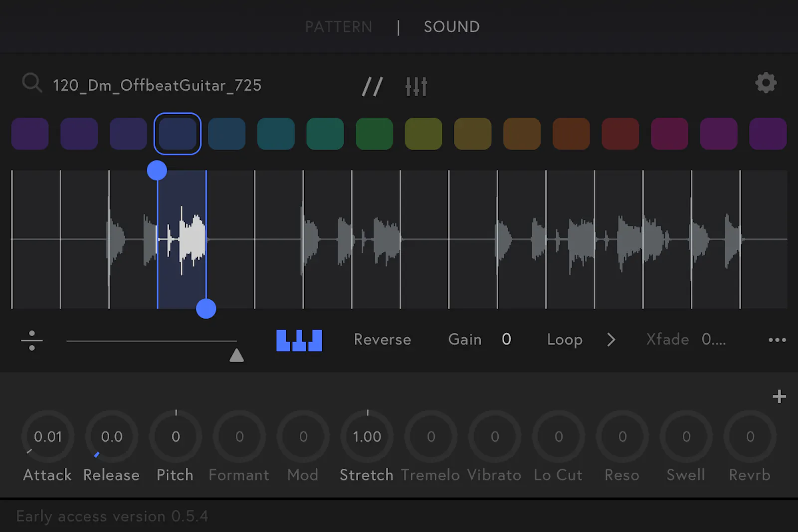Click the divide slice icon
Viewport: 798px width, 532px height.
pyautogui.click(x=32, y=341)
